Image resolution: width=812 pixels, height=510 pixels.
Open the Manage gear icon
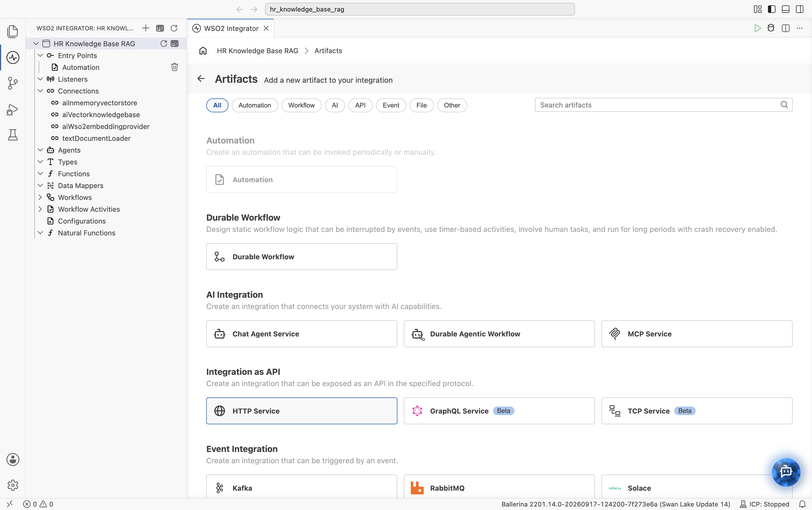pyautogui.click(x=13, y=485)
